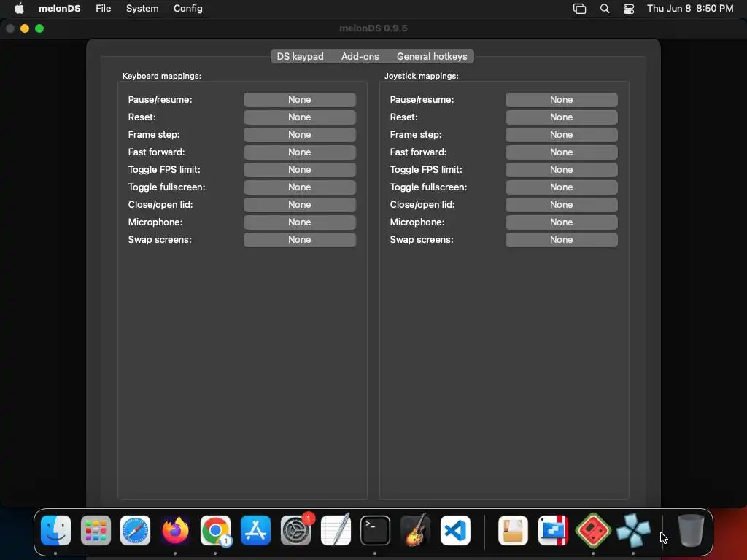The width and height of the screenshot is (747, 560).
Task: Set joystick mapping for Toggle FPS limit
Action: click(562, 169)
